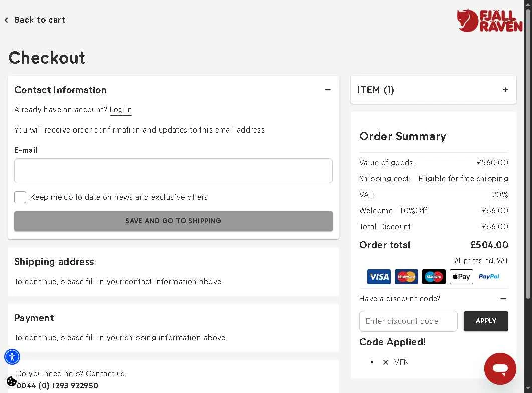Image resolution: width=532 pixels, height=393 pixels.
Task: Open the cookie settings icon
Action: (x=11, y=381)
